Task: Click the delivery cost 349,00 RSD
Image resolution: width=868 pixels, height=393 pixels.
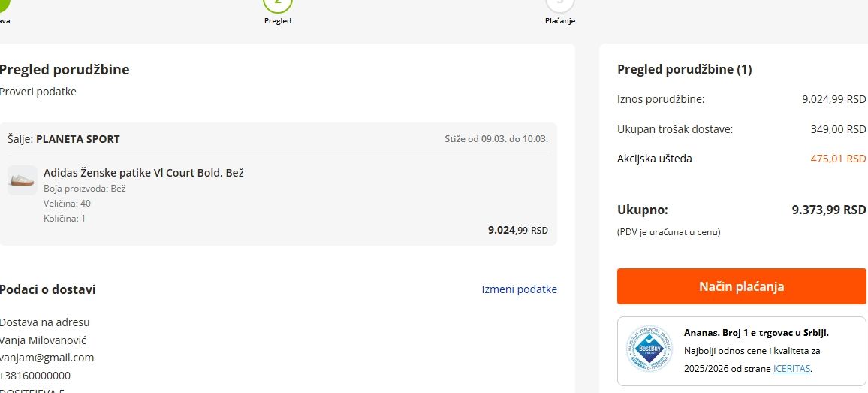Action: point(838,129)
